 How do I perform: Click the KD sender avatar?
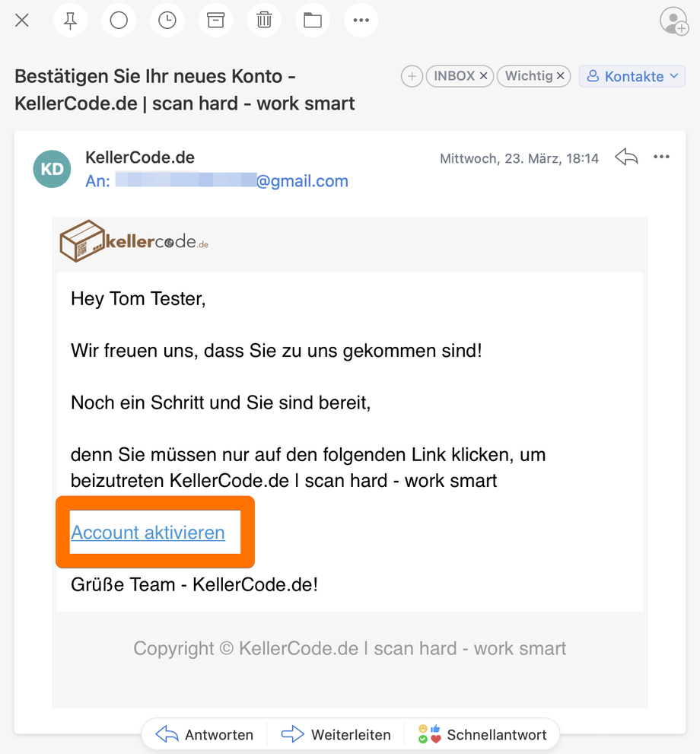(52, 169)
